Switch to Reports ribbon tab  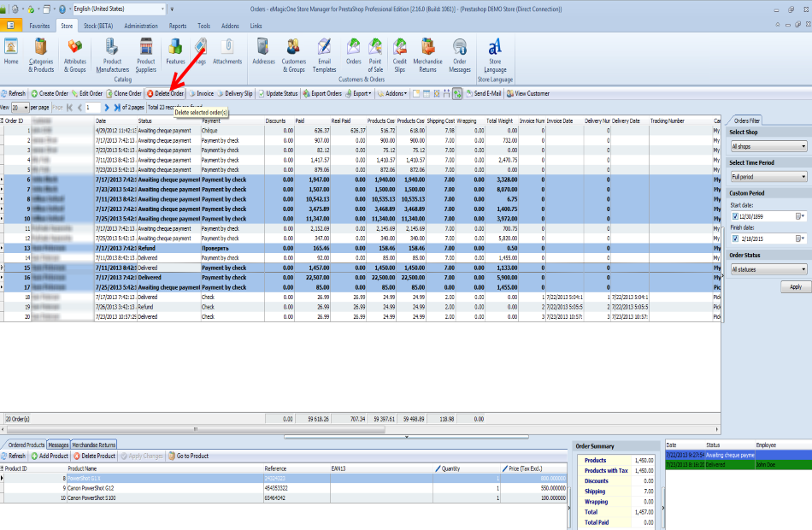(178, 26)
